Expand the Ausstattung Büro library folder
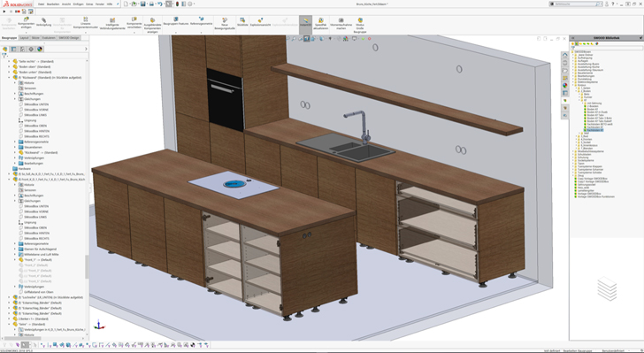Screen dimensions: 644x353 point(573,64)
